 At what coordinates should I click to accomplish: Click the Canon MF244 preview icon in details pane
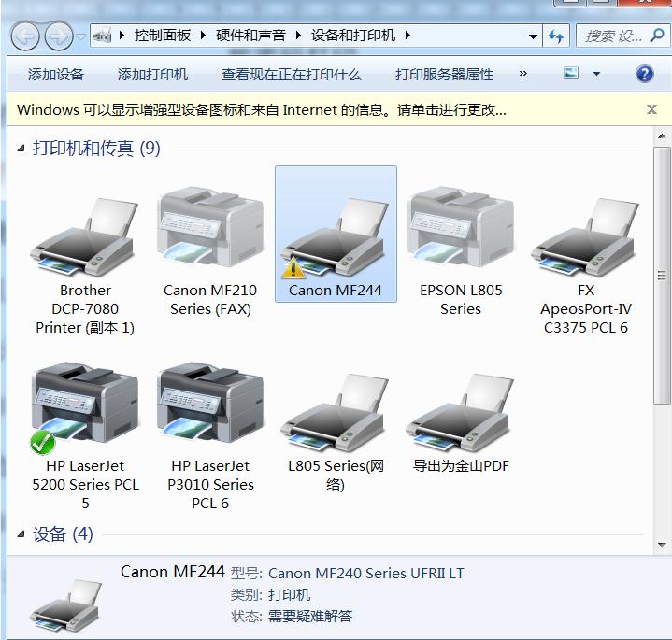(66, 604)
